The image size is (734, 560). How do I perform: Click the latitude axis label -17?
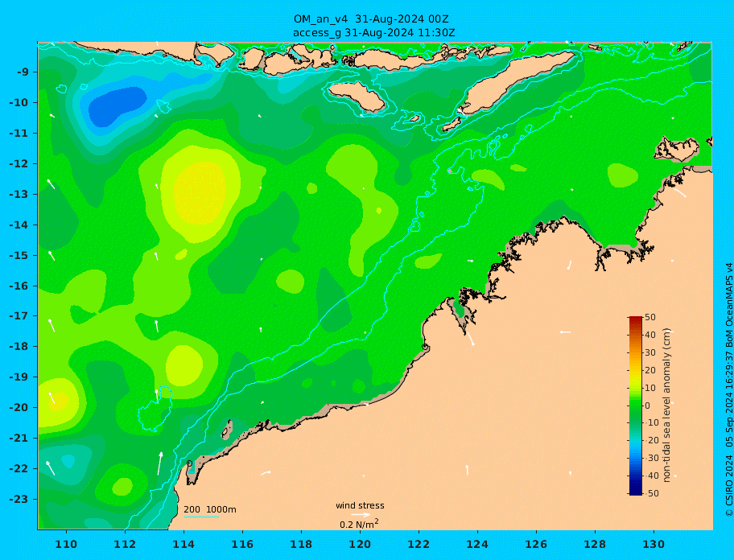21,316
